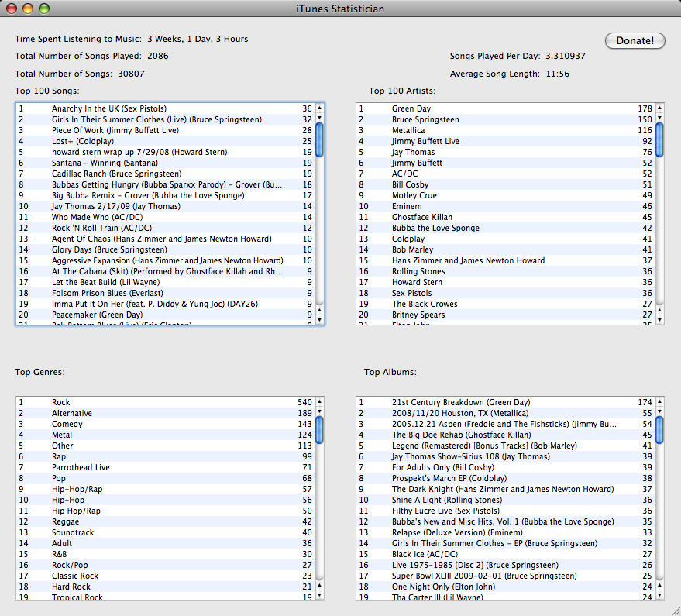Select album '21st Century Breakdown (Green Day)'
This screenshot has height=616, width=681.
pos(506,402)
